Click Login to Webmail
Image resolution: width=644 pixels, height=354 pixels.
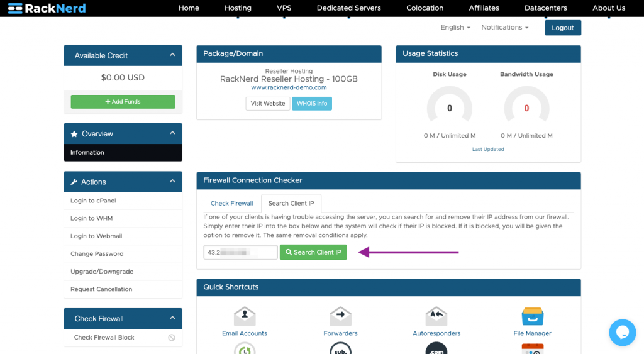point(123,236)
